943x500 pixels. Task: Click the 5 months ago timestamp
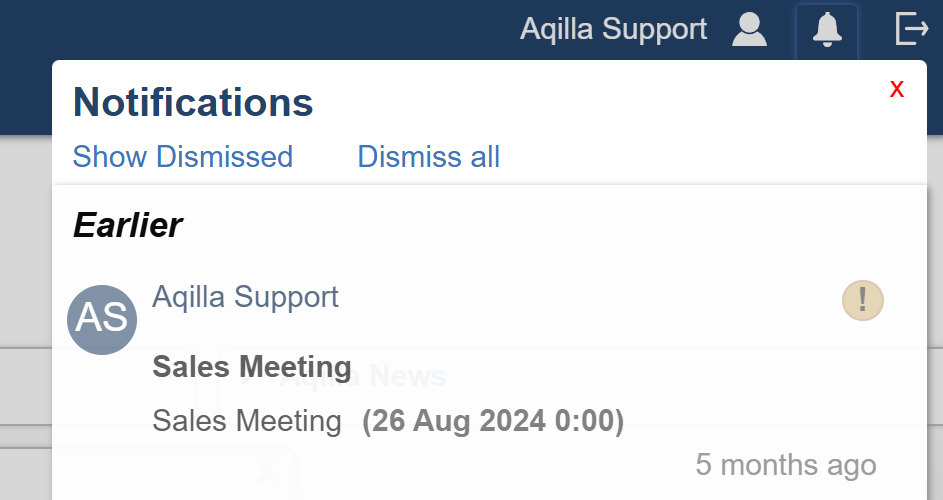click(x=786, y=465)
